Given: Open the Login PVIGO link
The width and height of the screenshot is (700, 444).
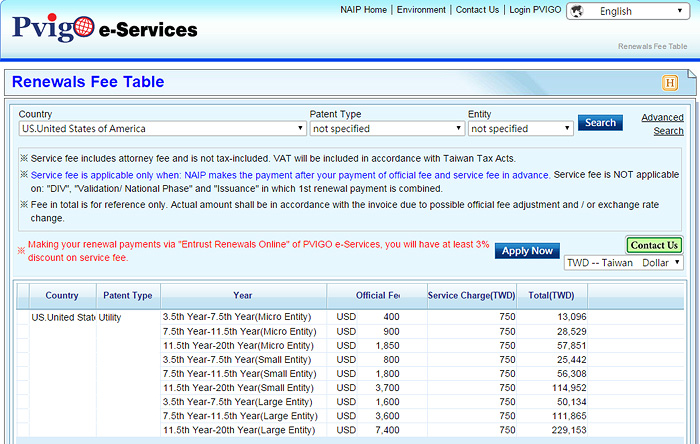Looking at the screenshot, I should pyautogui.click(x=535, y=9).
